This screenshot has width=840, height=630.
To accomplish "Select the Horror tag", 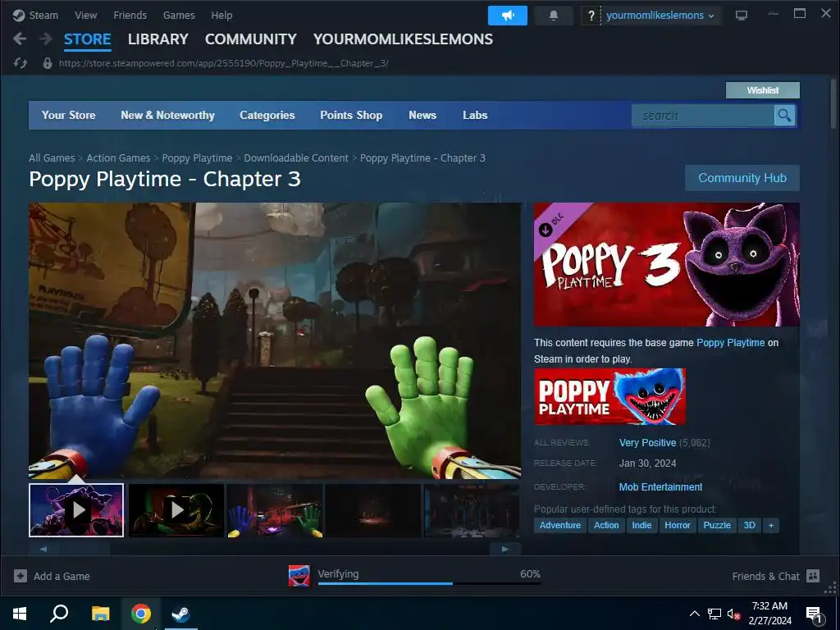I will (677, 525).
